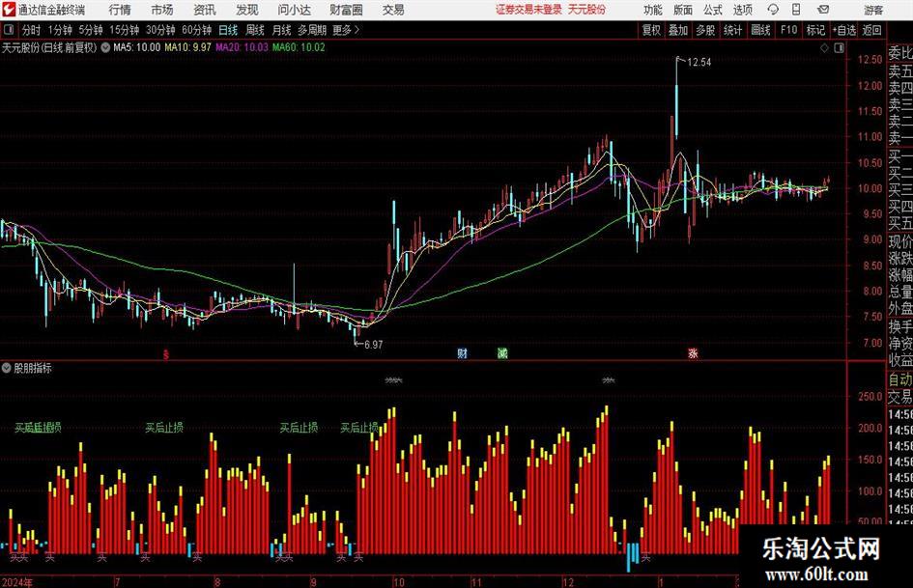This screenshot has height=588, width=913.
Task: Click the MA10: 9.97 value
Action: tap(187, 47)
